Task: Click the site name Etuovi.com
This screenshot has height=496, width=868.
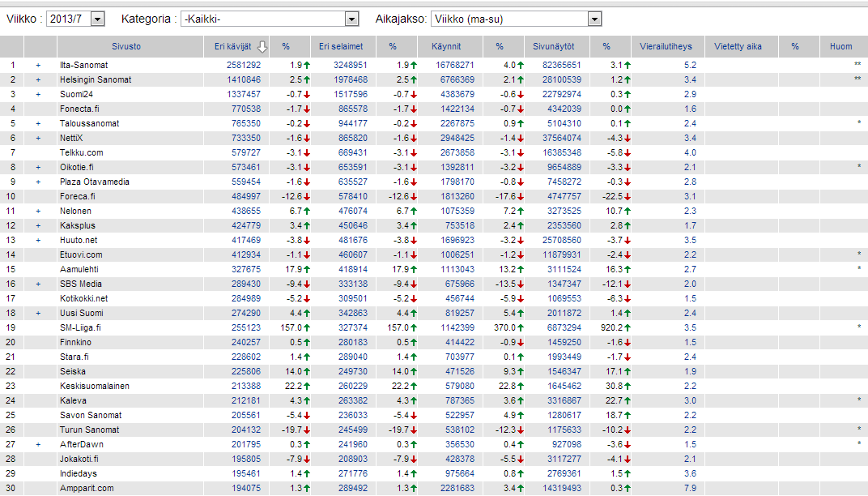Action: click(x=81, y=255)
